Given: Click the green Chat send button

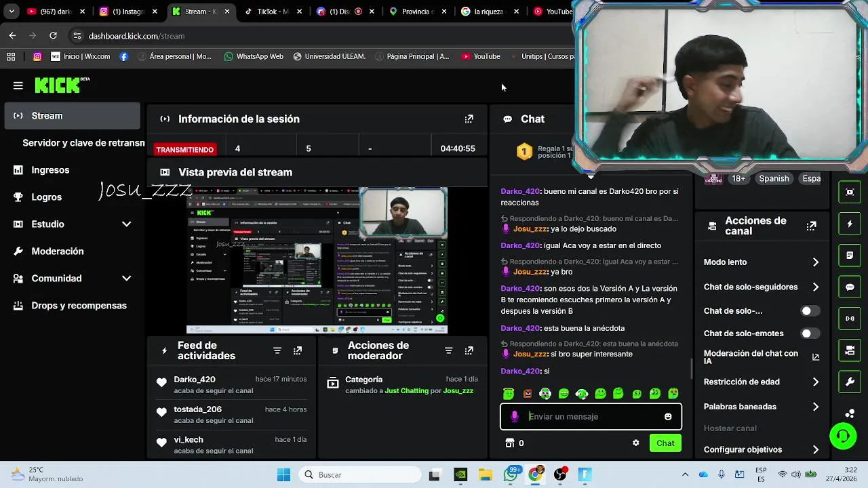Looking at the screenshot, I should click(665, 443).
